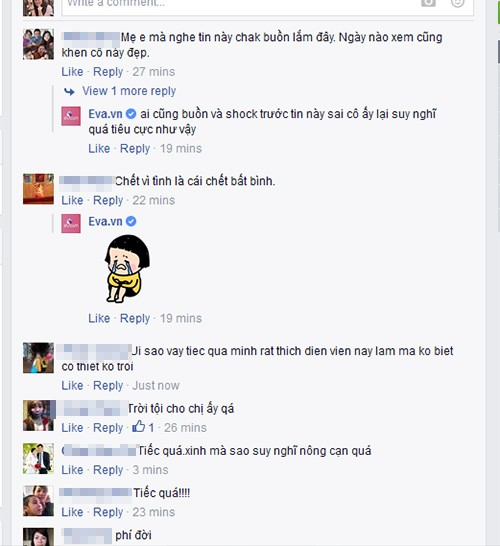The height and width of the screenshot is (546, 500).
Task: Reply to the 22 mins comment
Action: coord(108,201)
